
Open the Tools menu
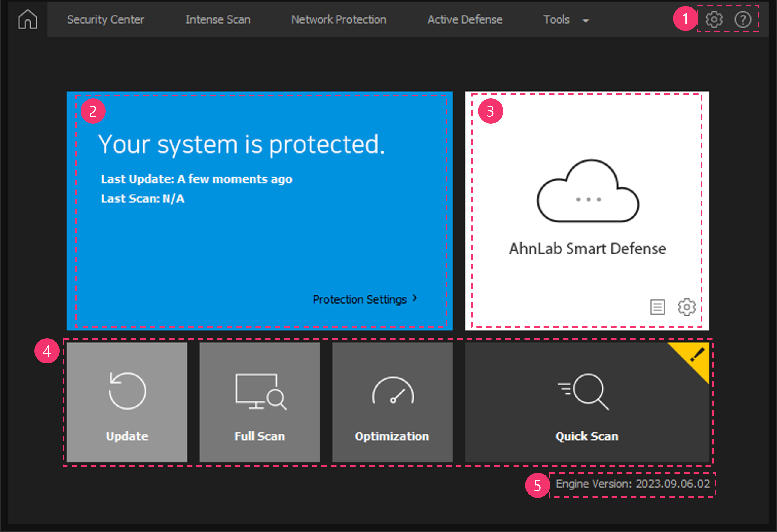(x=556, y=19)
